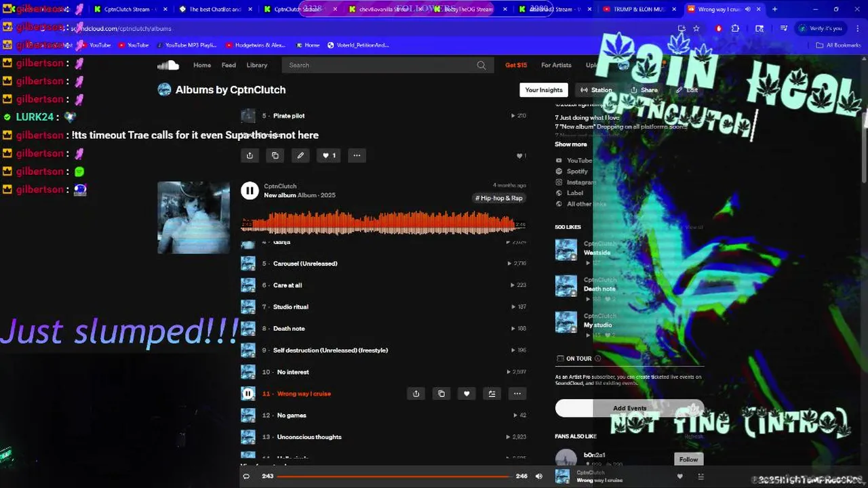Click the search magnifier icon
Screen dimensions: 868x488
[481, 65]
